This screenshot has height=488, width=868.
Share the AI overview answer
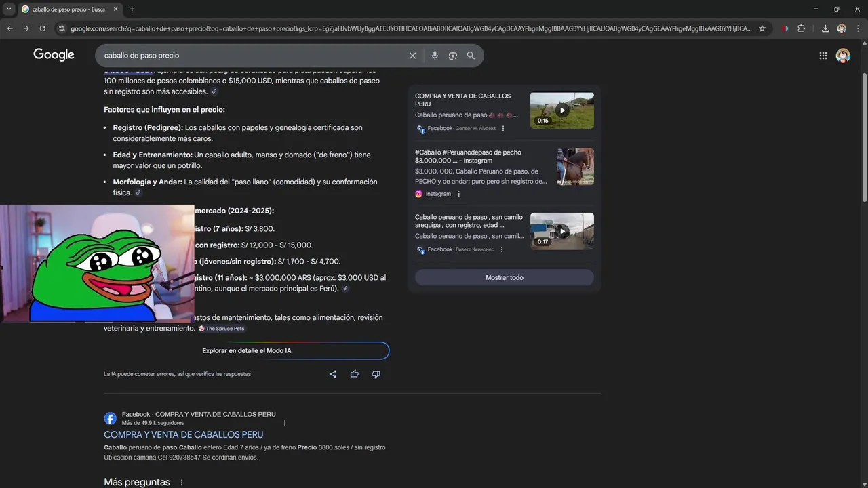332,374
